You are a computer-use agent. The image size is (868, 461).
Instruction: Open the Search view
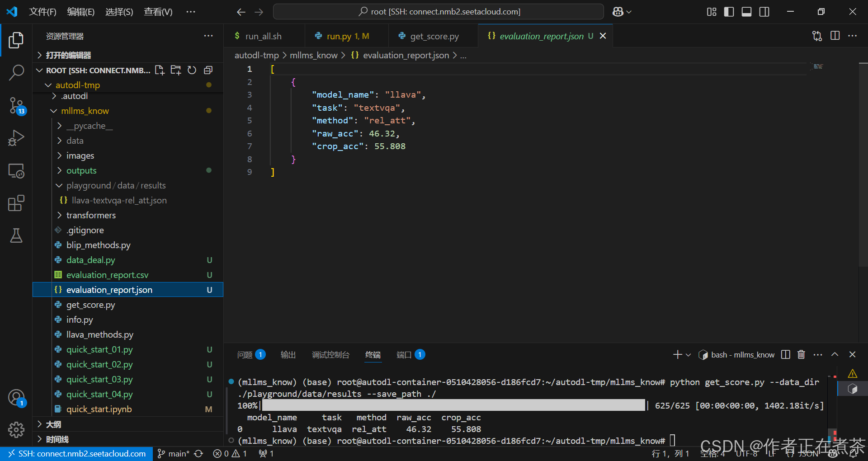16,72
